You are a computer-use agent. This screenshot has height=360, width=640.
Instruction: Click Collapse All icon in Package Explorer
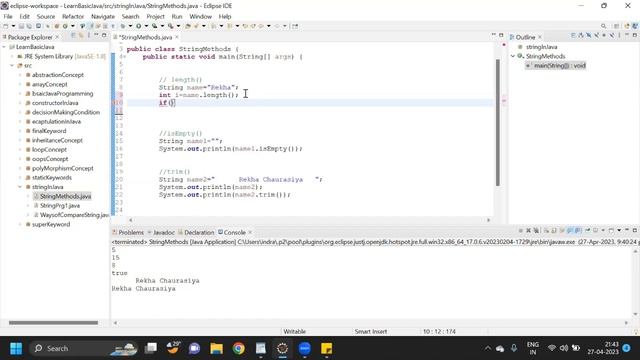[74, 35]
